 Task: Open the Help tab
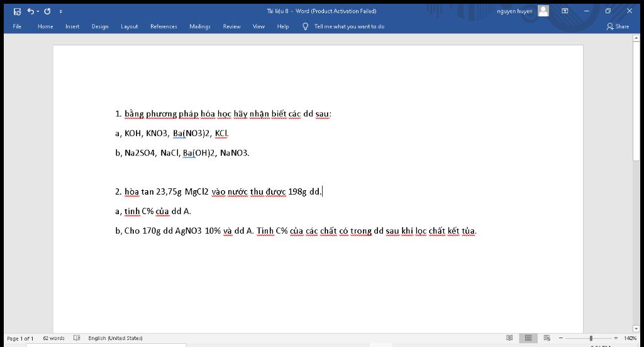[x=282, y=26]
